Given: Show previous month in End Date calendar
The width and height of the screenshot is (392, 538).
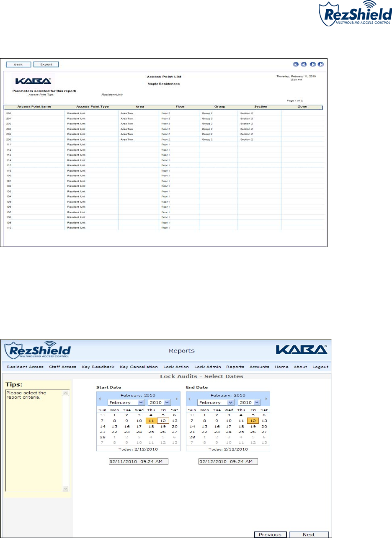Looking at the screenshot, I should pos(189,399).
